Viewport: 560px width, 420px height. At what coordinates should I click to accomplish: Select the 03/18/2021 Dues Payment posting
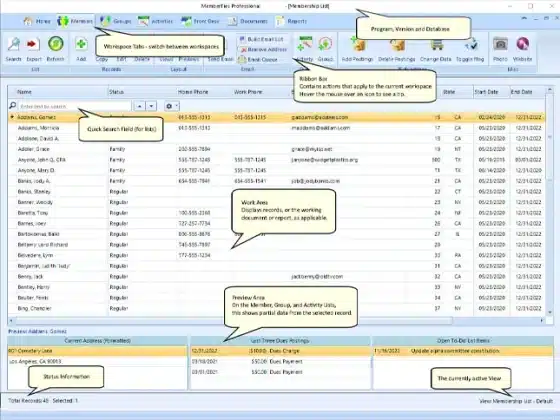pos(280,361)
